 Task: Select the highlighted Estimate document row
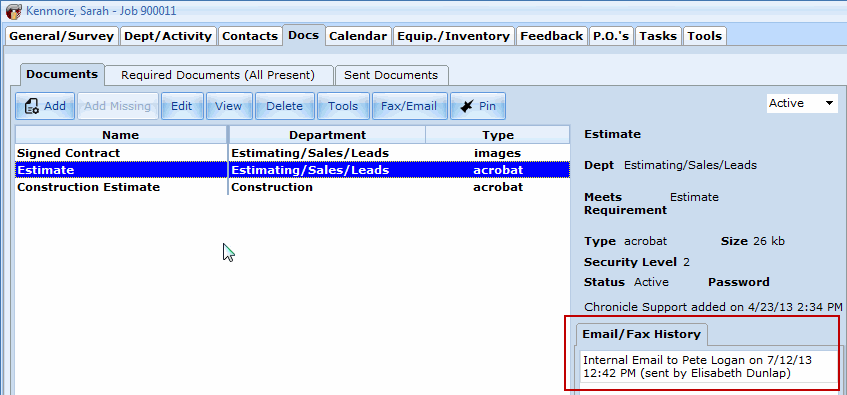click(x=292, y=170)
